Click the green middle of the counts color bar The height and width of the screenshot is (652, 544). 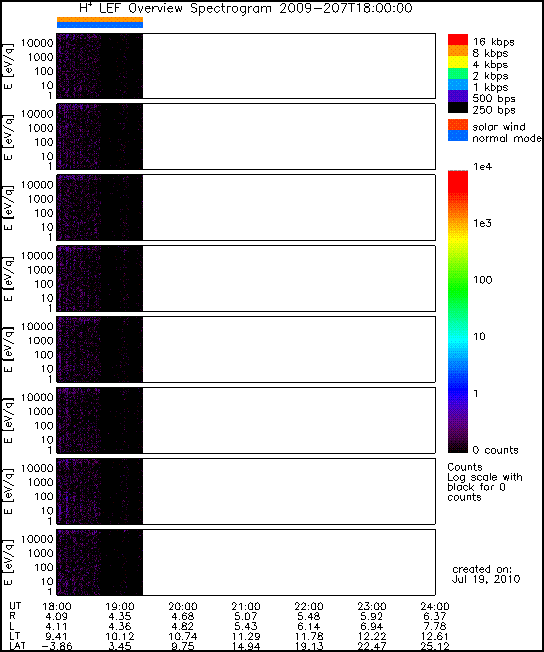pos(457,291)
